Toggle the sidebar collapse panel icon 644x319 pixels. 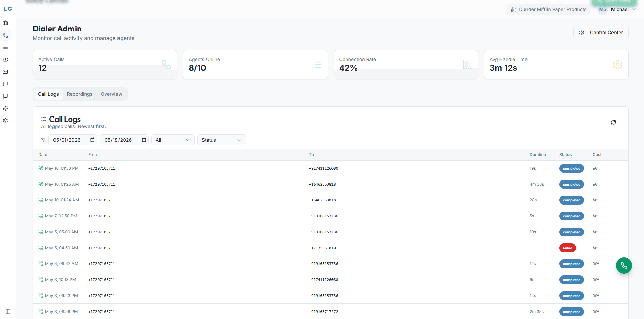click(8, 311)
